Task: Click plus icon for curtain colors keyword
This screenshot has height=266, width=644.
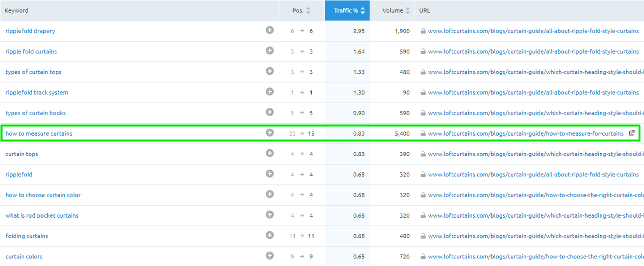Action: pos(270,256)
